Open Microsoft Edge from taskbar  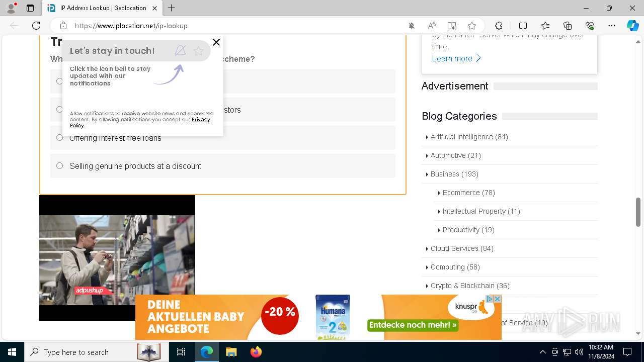pyautogui.click(x=207, y=352)
